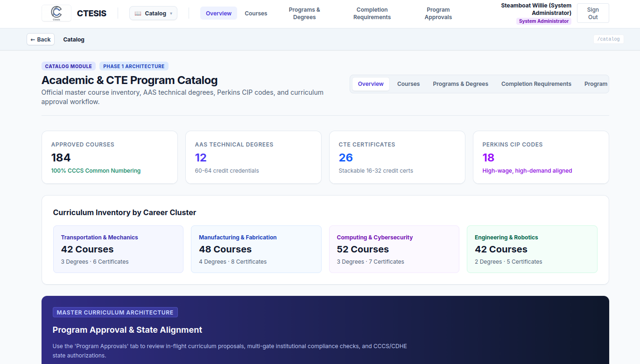Click '2 Degrees · 5 Certificates' text

[x=508, y=262]
